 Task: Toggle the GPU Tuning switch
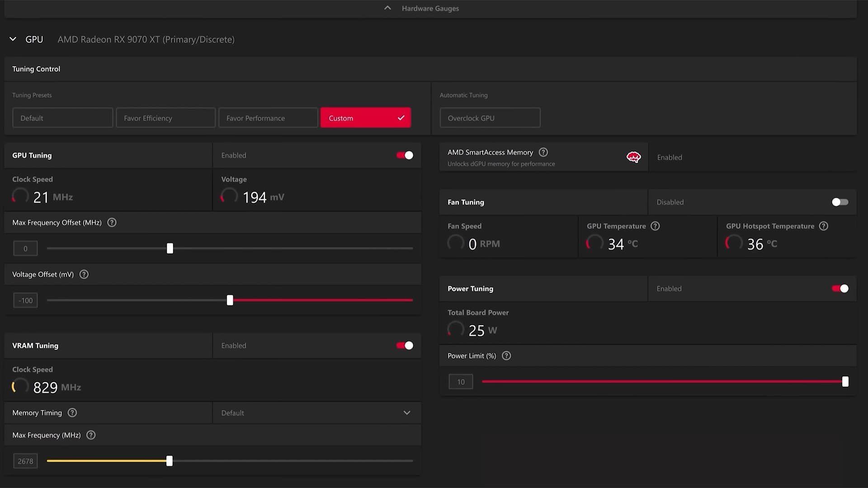coord(405,155)
